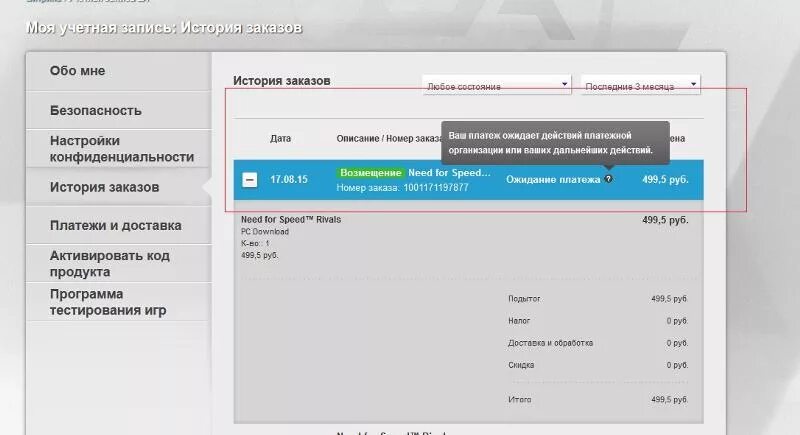Click the PC Download text
Viewport: 800px width, 435px height.
coord(265,232)
